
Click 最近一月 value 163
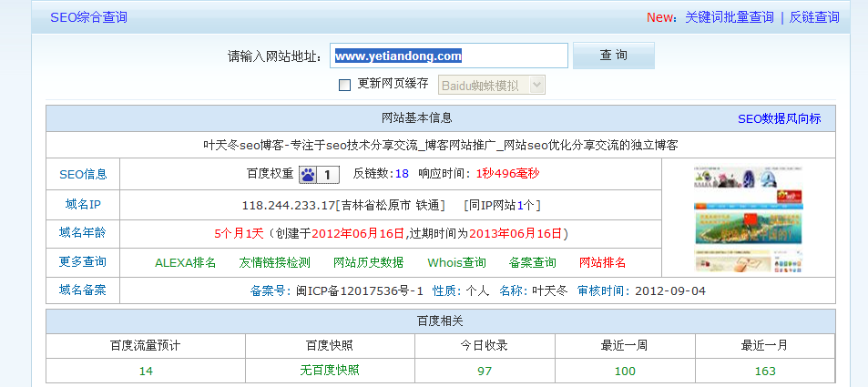[x=765, y=371]
